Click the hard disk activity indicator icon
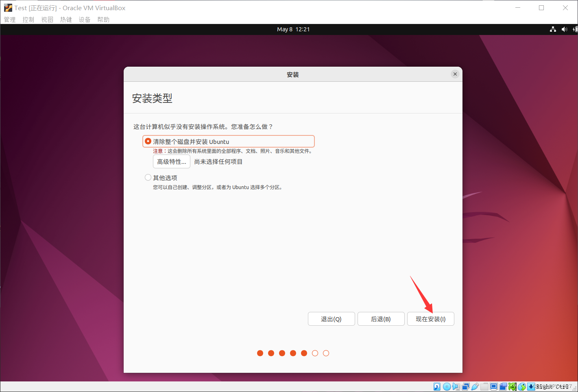 pyautogui.click(x=437, y=386)
